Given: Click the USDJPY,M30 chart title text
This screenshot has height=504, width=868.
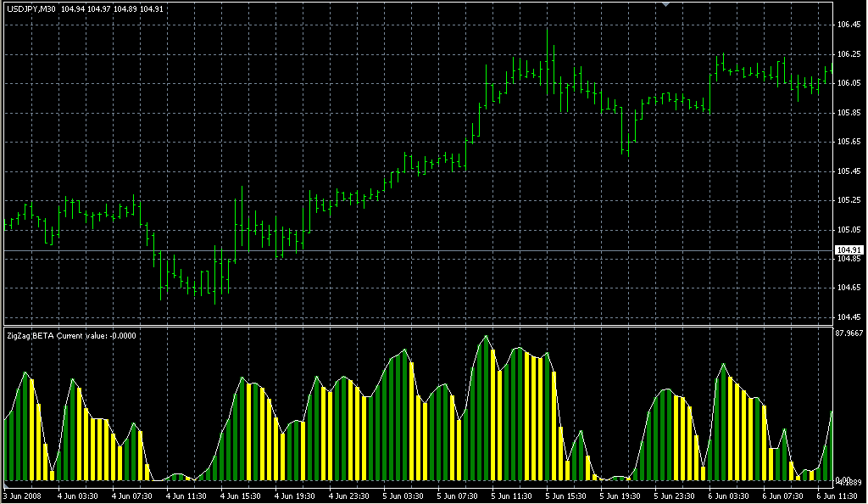Looking at the screenshot, I should coord(31,8).
